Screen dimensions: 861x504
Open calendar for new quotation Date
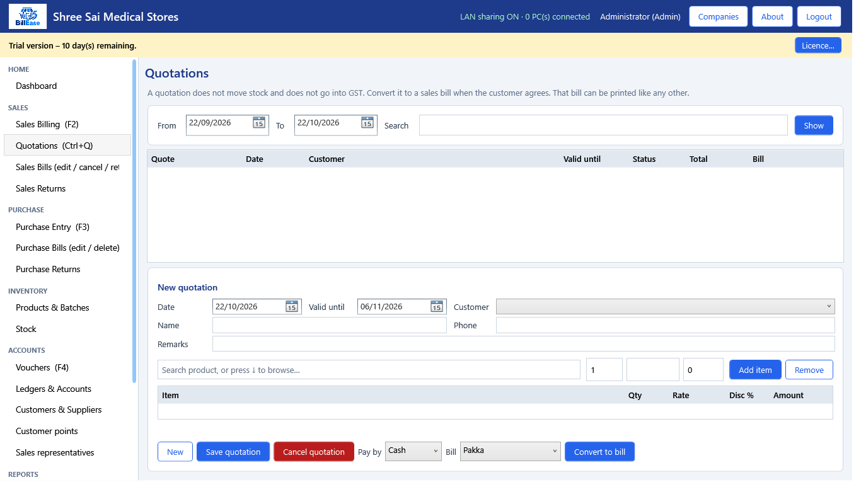(292, 307)
